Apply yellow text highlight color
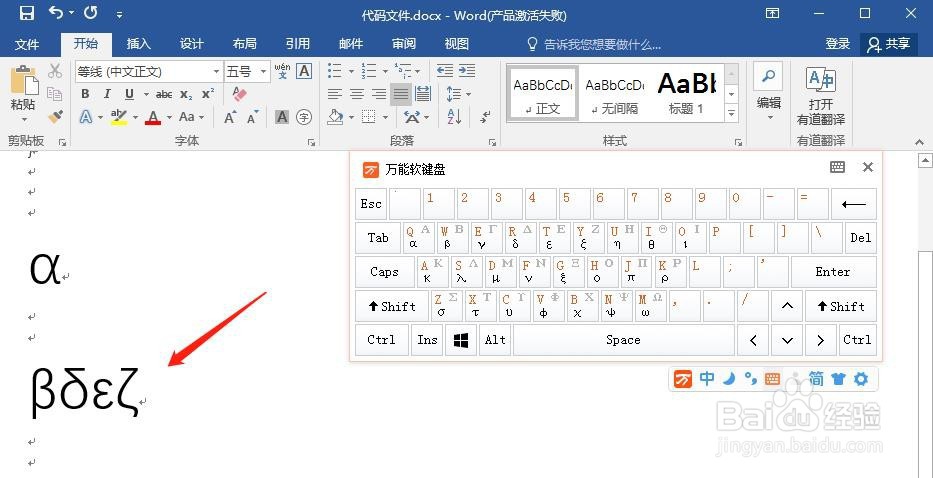933x478 pixels. [119, 117]
